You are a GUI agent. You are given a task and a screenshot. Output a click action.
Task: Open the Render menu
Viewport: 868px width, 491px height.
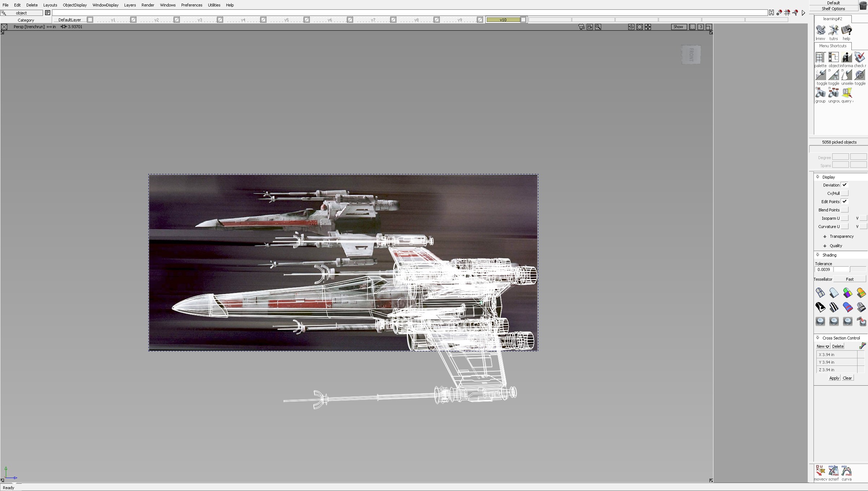point(148,5)
